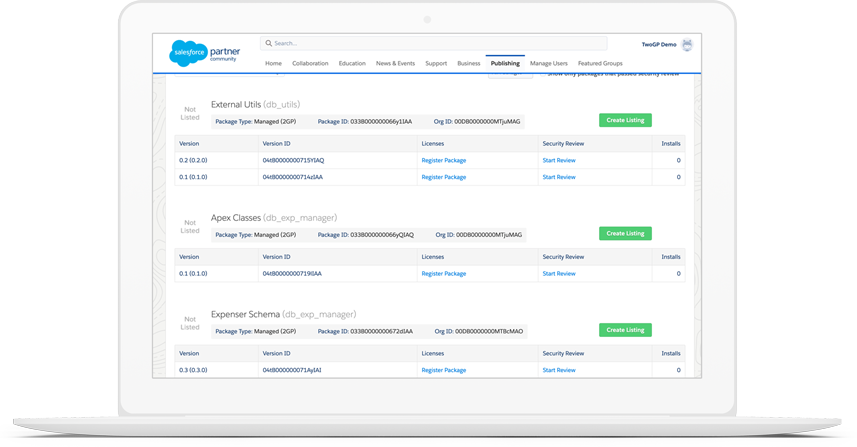Start Review for External Utils version 0.2
This screenshot has width=857, height=447.
coord(559,161)
